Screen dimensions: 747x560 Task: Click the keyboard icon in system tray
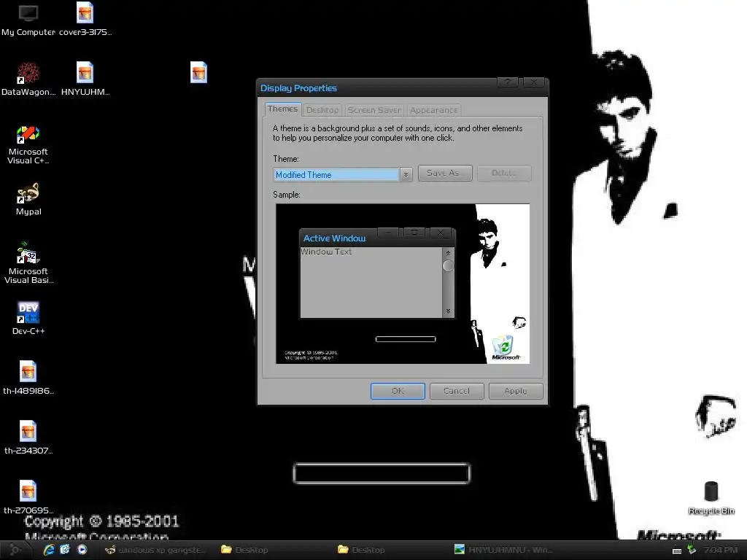click(677, 551)
